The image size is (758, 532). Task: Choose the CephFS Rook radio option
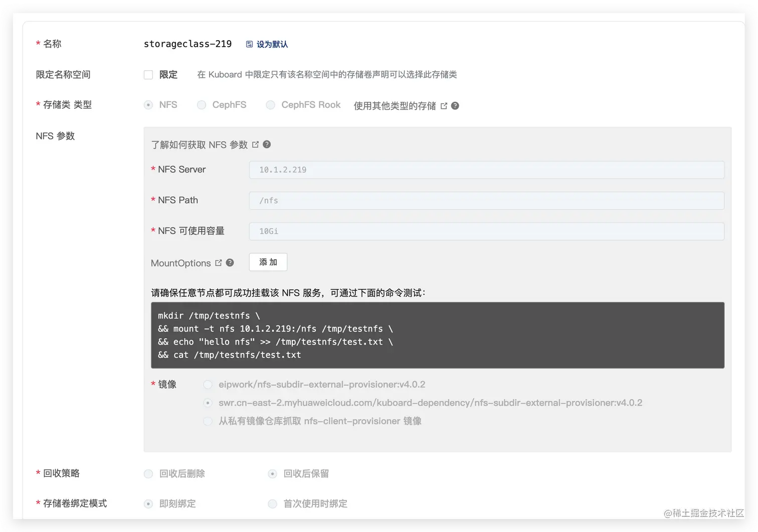click(x=271, y=105)
